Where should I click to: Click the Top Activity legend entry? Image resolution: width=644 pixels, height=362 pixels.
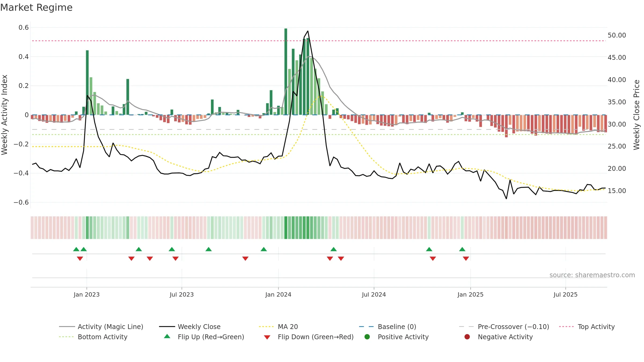click(x=587, y=327)
